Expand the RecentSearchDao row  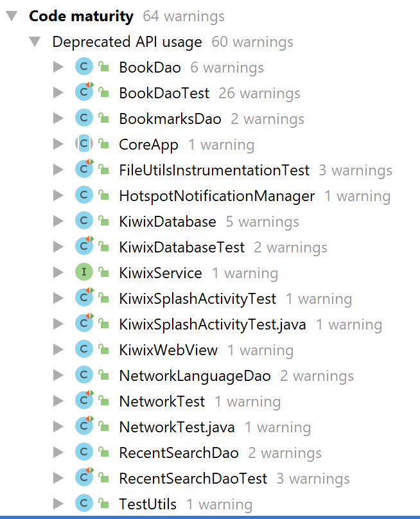pyautogui.click(x=58, y=452)
